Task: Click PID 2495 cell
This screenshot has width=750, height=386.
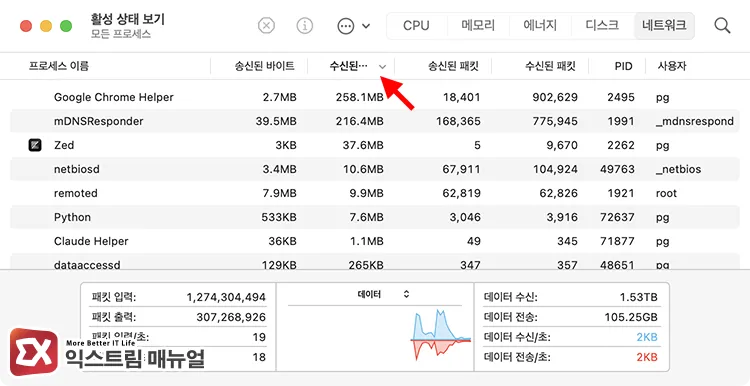Action: pos(621,98)
